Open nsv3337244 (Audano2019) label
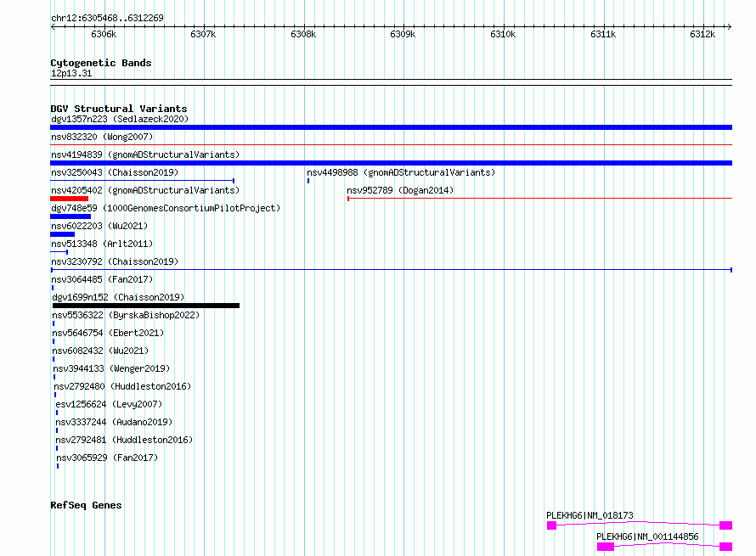Viewport: 756px width, 556px height. click(x=115, y=422)
